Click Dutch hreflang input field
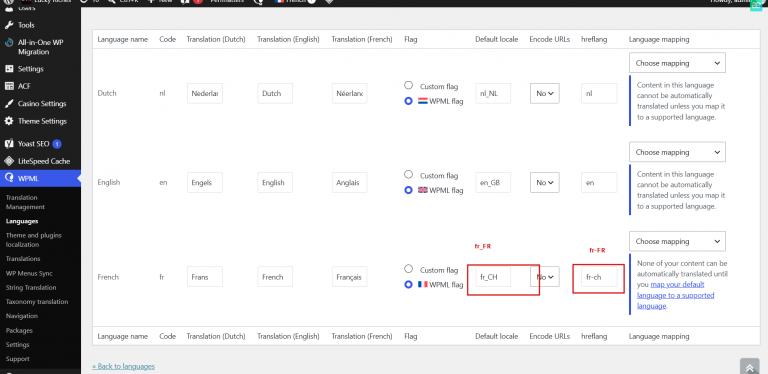The height and width of the screenshot is (374, 768). click(599, 94)
